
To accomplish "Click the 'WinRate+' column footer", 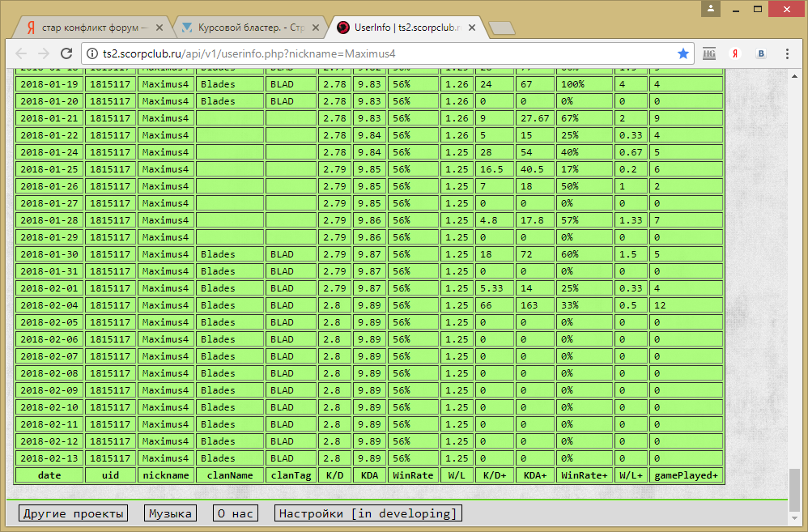I will [x=585, y=475].
